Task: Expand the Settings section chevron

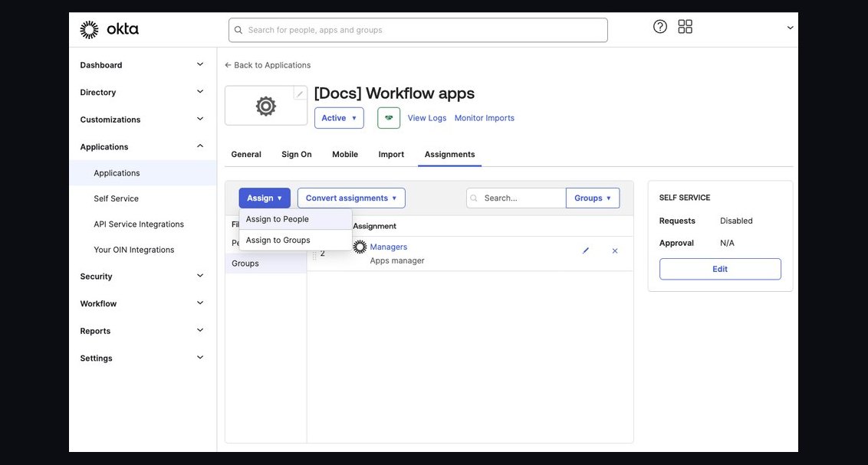Action: (x=200, y=357)
